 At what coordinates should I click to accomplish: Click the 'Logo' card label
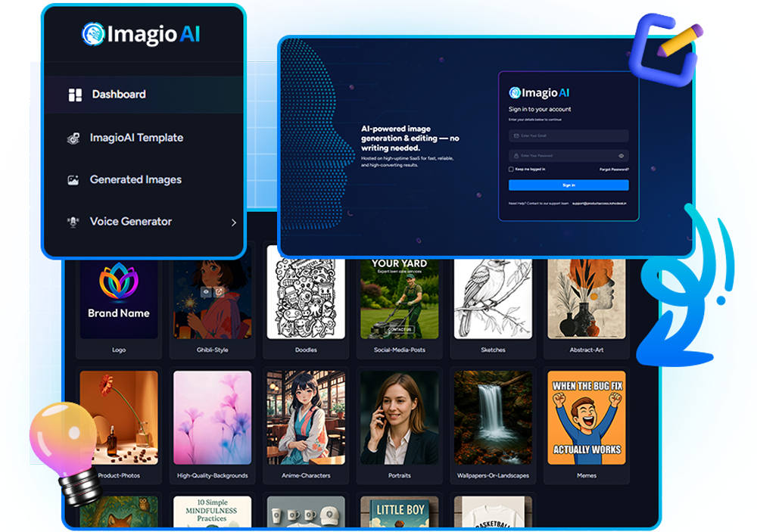coord(119,350)
